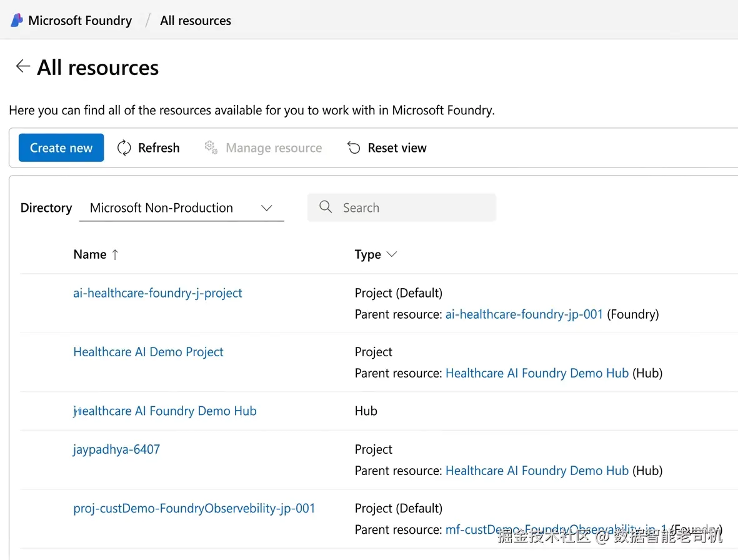Click into the Search input field
738x560 pixels.
[x=401, y=207]
